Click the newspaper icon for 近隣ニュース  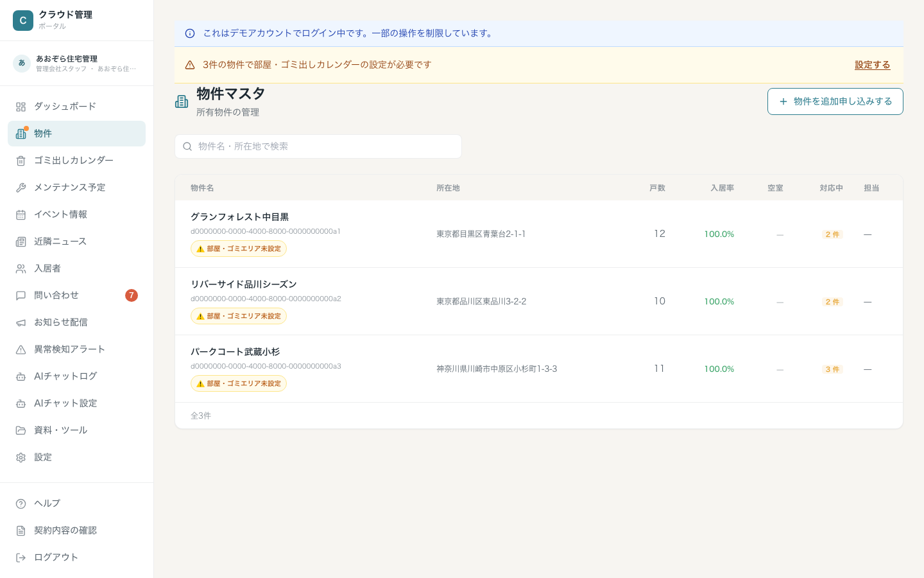coord(21,241)
